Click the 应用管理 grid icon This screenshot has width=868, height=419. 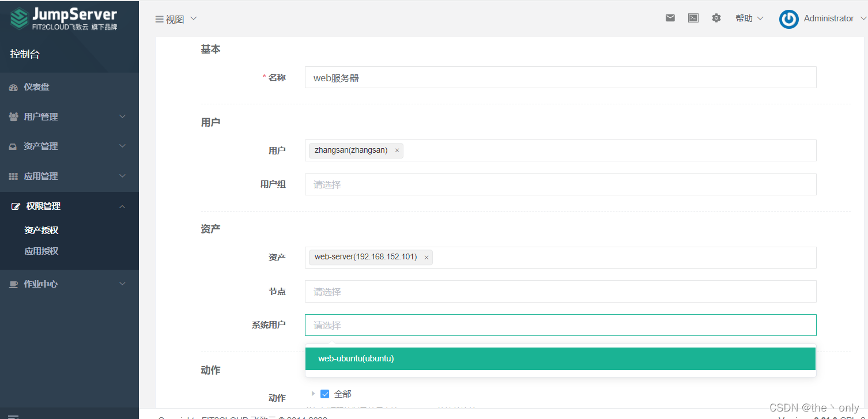pos(13,176)
